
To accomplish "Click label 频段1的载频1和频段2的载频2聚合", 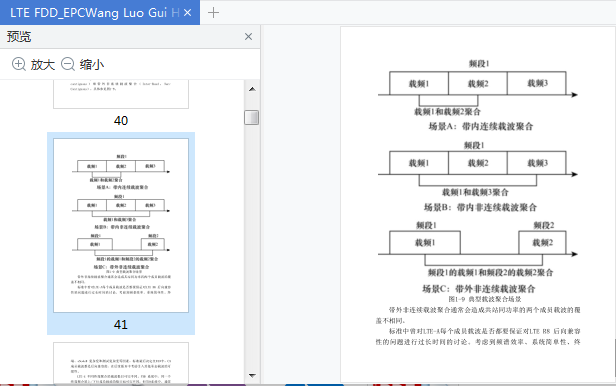I will tap(490, 273).
